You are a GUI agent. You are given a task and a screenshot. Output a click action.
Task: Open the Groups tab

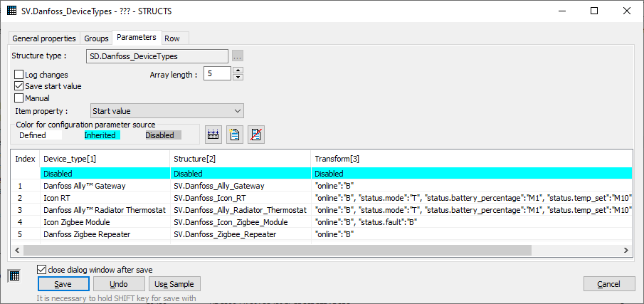click(96, 38)
